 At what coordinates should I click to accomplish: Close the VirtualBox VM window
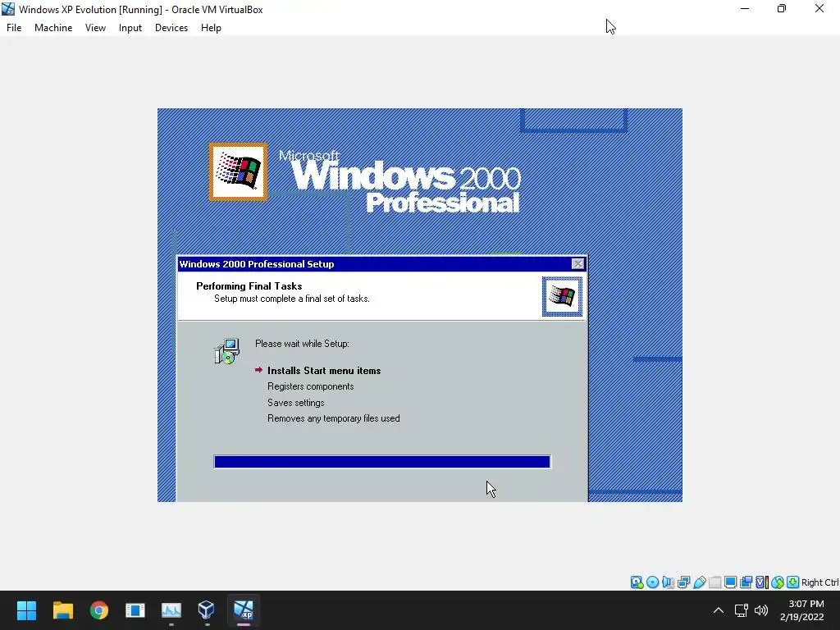click(x=819, y=8)
